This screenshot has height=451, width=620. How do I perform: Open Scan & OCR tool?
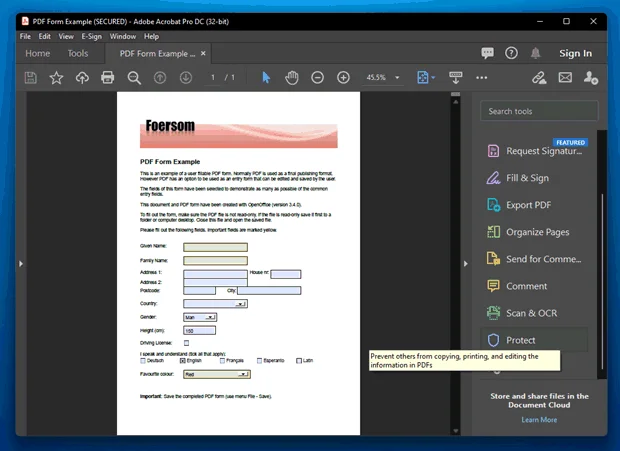coord(534,313)
